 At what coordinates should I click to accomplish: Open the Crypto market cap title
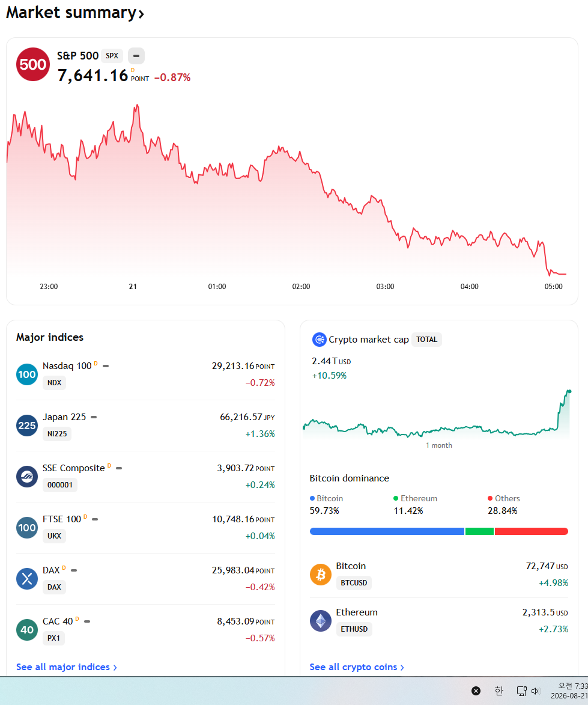(x=368, y=340)
